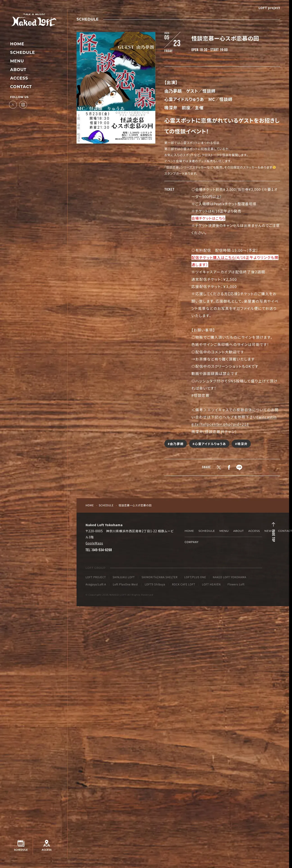Open the Instagram icon under Follow Us
Image resolution: width=292 pixels, height=868 pixels.
23,105
